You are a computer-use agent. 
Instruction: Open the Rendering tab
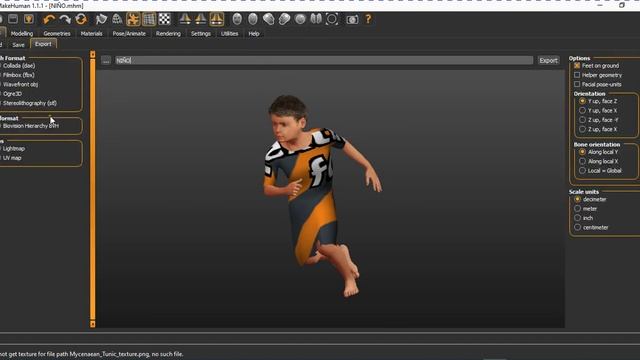168,33
